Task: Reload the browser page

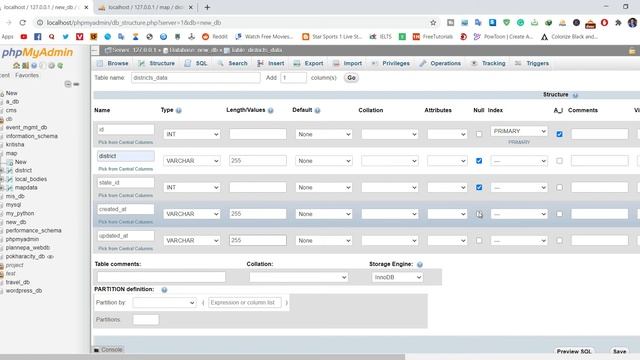Action: pyautogui.click(x=22, y=23)
